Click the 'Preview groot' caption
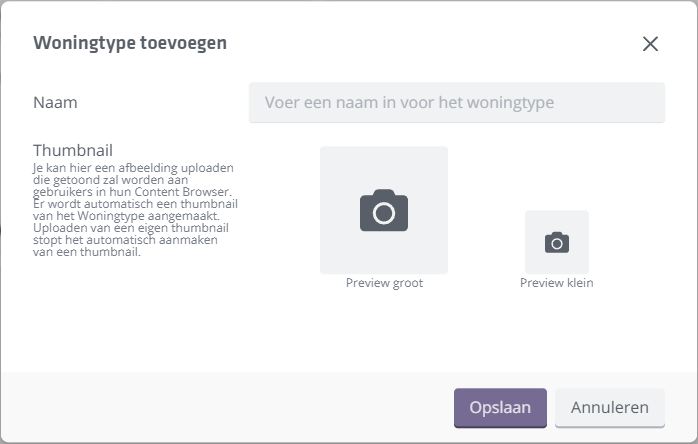This screenshot has height=444, width=698. [x=384, y=283]
